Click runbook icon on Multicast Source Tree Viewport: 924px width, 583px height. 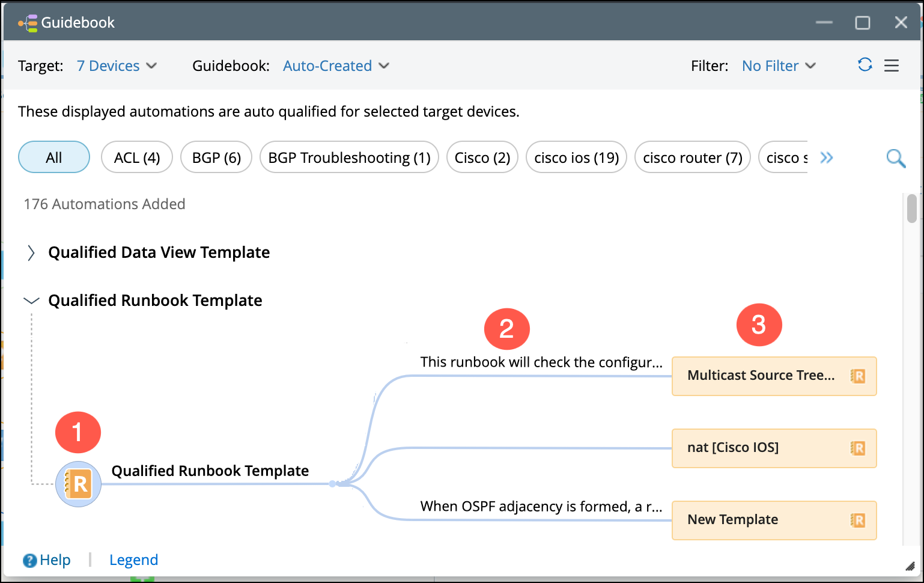[x=858, y=376]
